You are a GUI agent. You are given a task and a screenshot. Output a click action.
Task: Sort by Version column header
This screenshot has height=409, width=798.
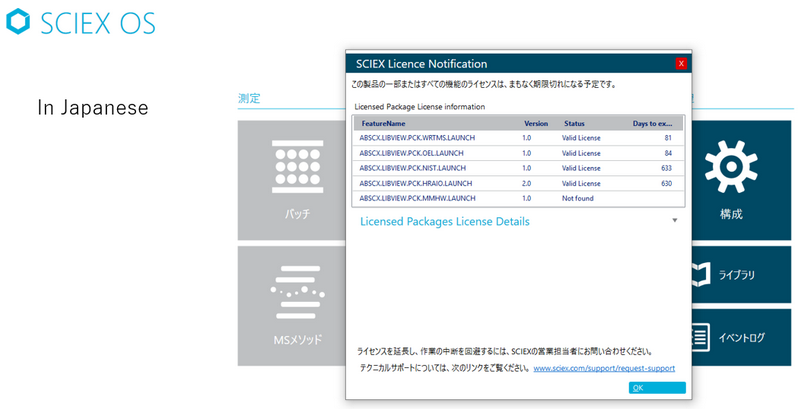536,124
